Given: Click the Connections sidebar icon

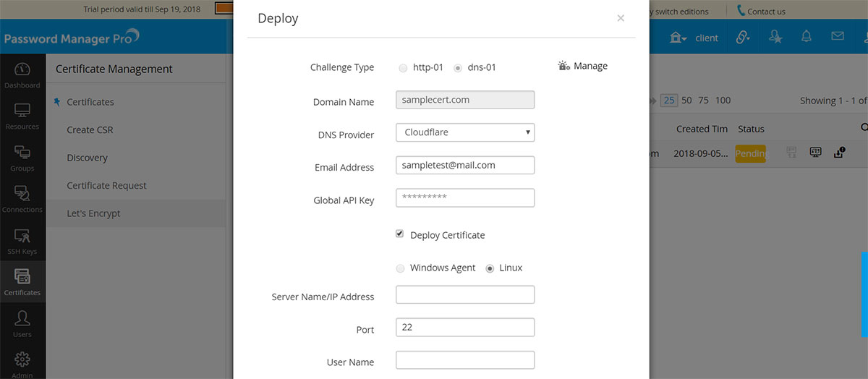Looking at the screenshot, I should [x=22, y=199].
